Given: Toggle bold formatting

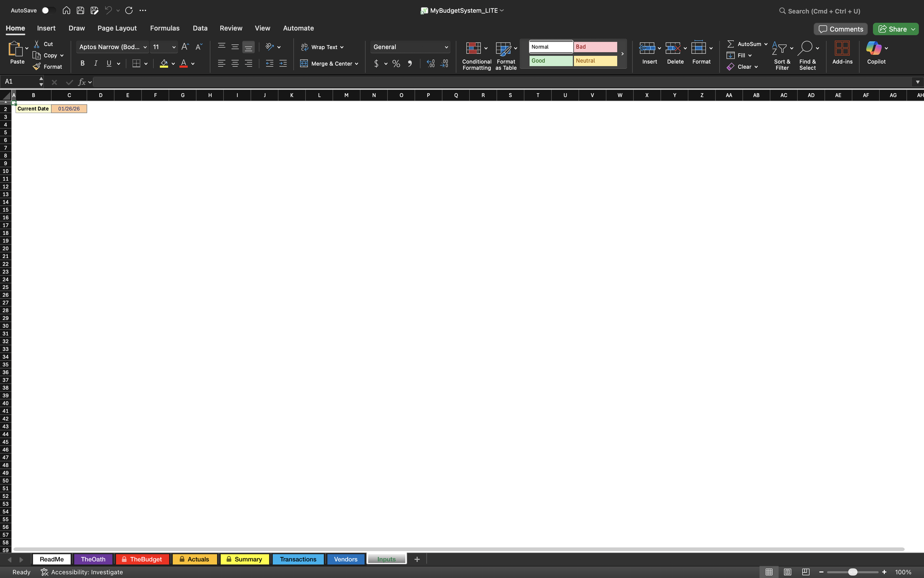Looking at the screenshot, I should 82,64.
